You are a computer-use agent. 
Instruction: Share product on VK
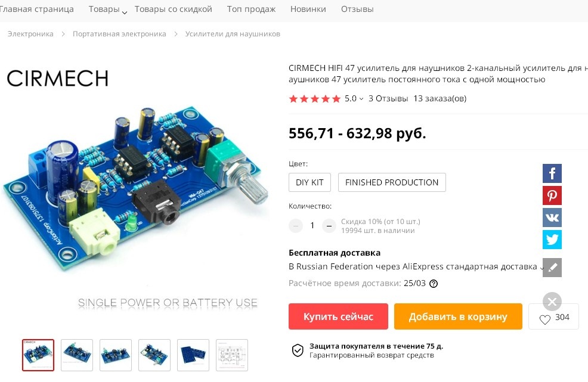point(552,218)
